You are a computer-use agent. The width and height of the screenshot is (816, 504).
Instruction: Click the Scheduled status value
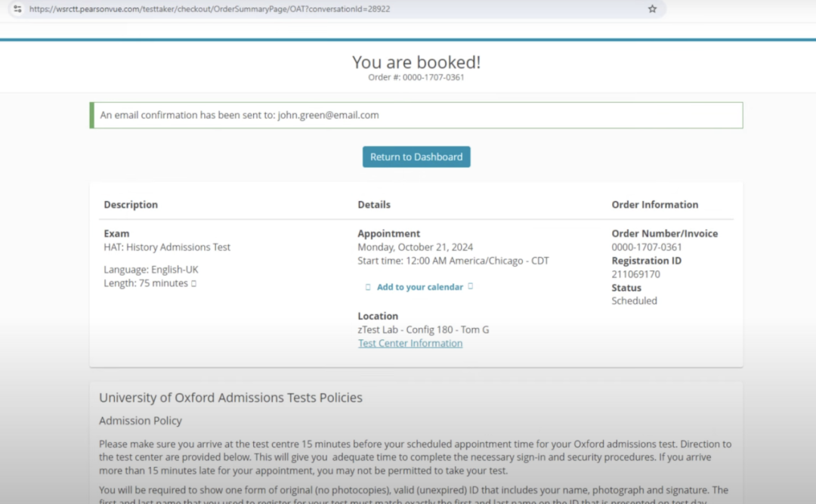(x=635, y=301)
